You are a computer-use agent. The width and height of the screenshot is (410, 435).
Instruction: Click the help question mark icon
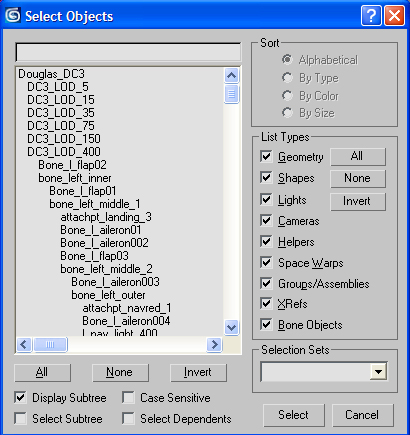371,16
